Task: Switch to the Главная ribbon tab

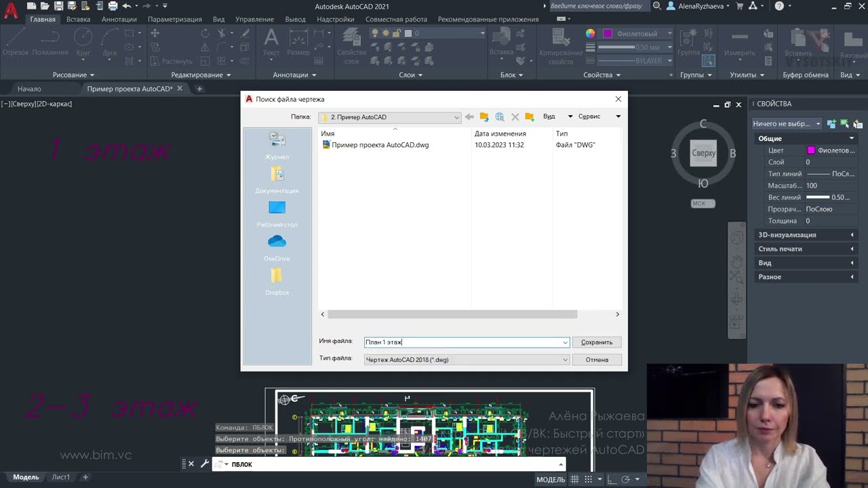Action: tap(43, 19)
